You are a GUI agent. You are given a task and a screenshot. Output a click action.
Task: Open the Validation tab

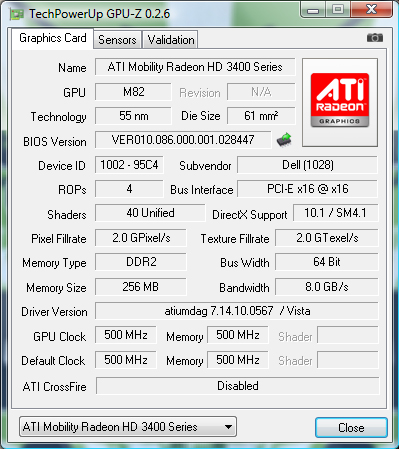171,40
